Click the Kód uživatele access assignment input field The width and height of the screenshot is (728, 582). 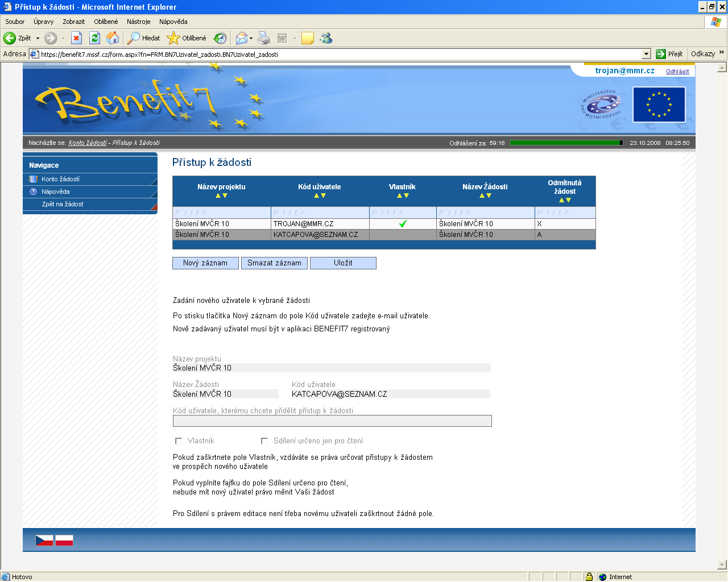332,421
